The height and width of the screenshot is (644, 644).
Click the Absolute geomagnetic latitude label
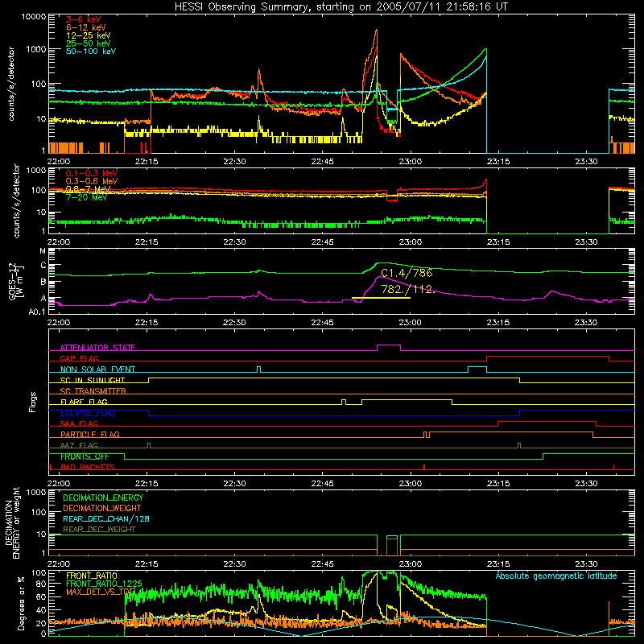(556, 576)
